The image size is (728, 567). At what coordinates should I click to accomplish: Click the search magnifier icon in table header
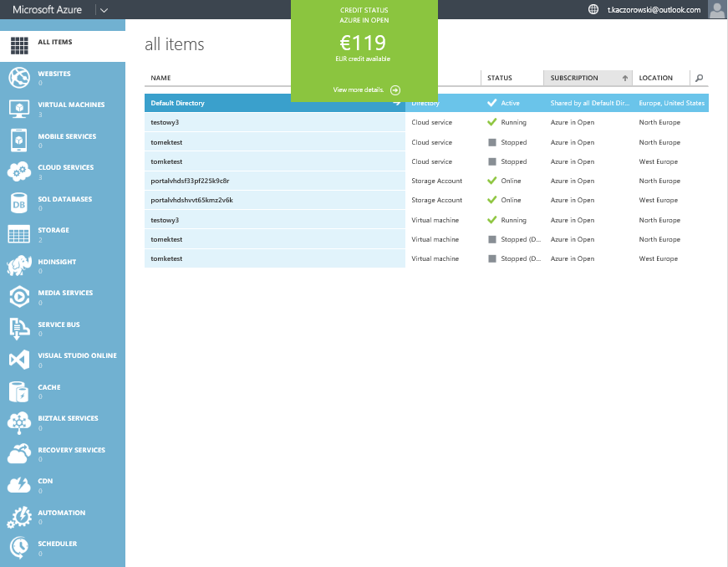pos(700,78)
